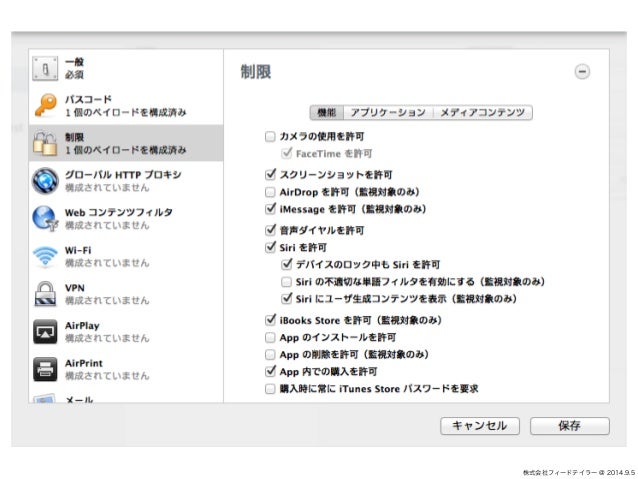The height and width of the screenshot is (479, 638).
Task: Uncheck the iBooks Store を許可 checkbox
Action: [x=270, y=320]
